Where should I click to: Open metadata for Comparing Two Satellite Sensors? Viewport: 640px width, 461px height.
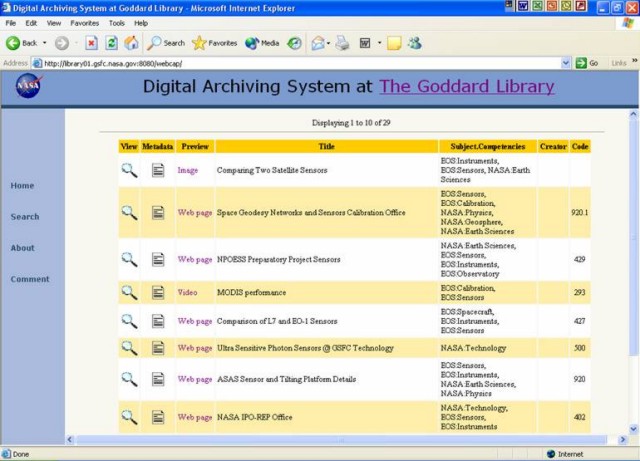(x=158, y=170)
